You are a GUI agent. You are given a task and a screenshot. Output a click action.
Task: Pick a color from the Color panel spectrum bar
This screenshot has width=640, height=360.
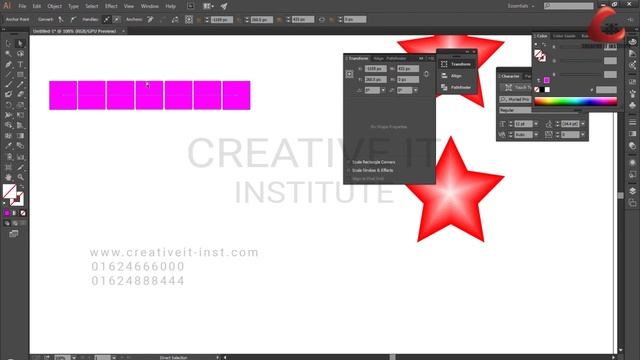tap(576, 102)
